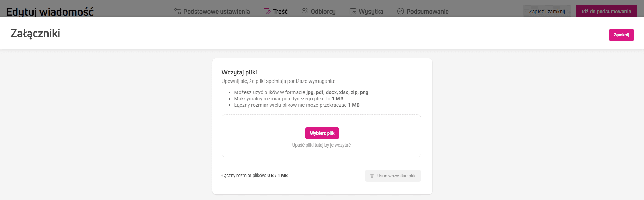Click the Załączniki panel heading
644x200 pixels.
point(35,33)
